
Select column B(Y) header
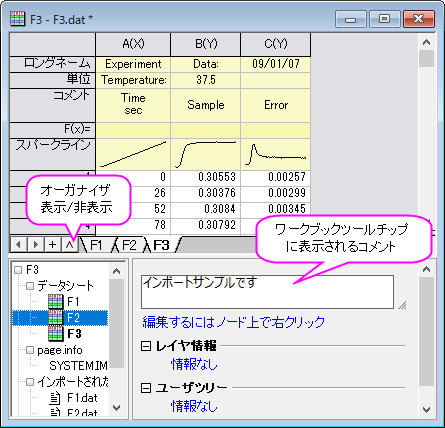pyautogui.click(x=206, y=44)
